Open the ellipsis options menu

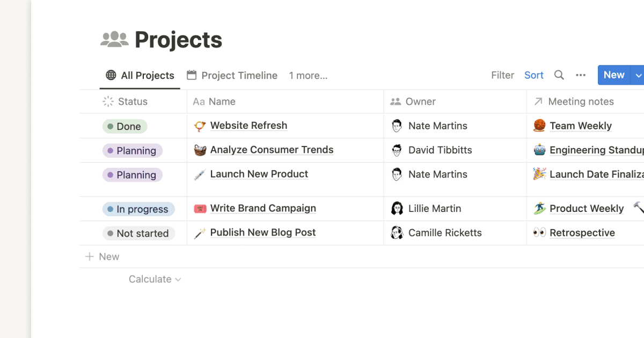coord(581,75)
